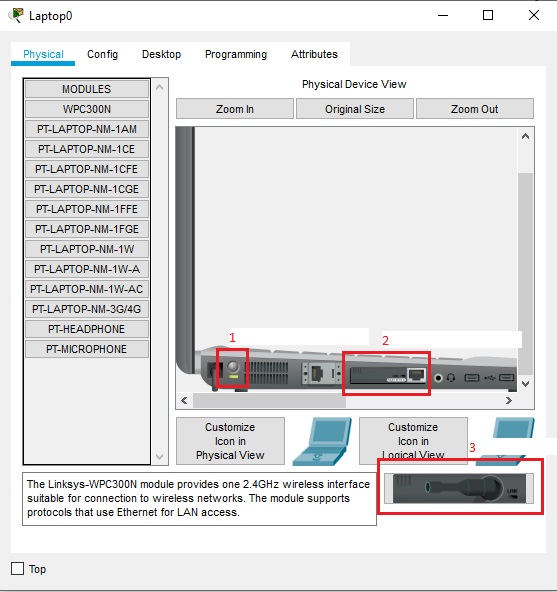557x592 pixels.
Task: Toggle the Top checkbox
Action: (x=17, y=569)
